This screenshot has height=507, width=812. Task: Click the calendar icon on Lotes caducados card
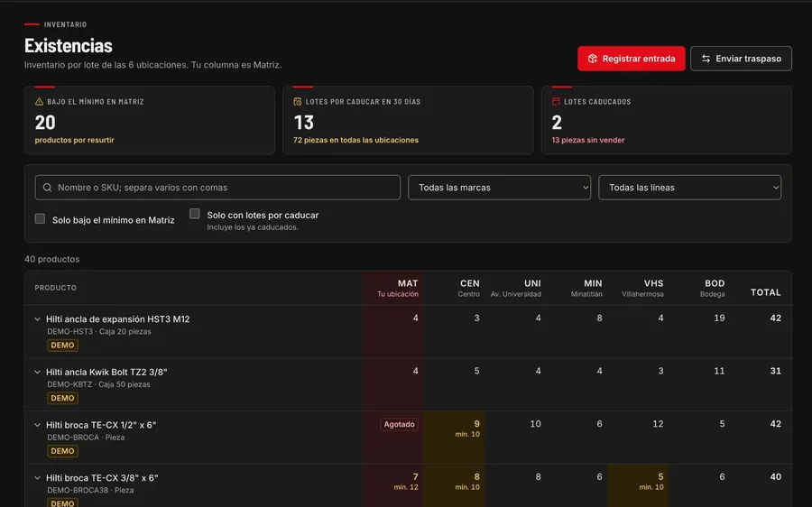[556, 102]
